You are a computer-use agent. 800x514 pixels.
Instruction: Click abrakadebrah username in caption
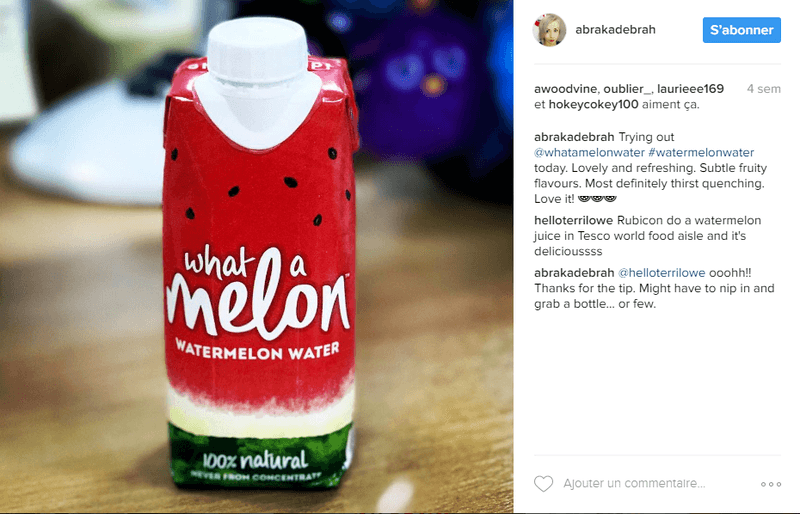point(574,137)
